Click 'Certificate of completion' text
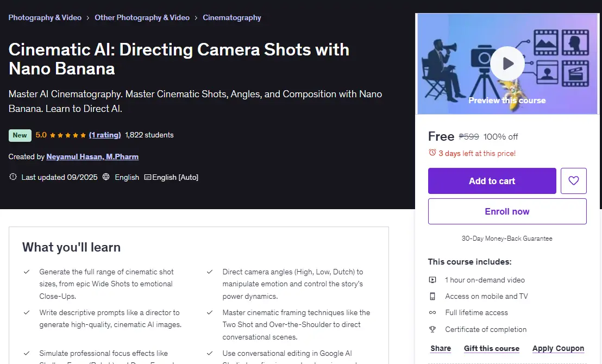The width and height of the screenshot is (602, 364). point(486,329)
